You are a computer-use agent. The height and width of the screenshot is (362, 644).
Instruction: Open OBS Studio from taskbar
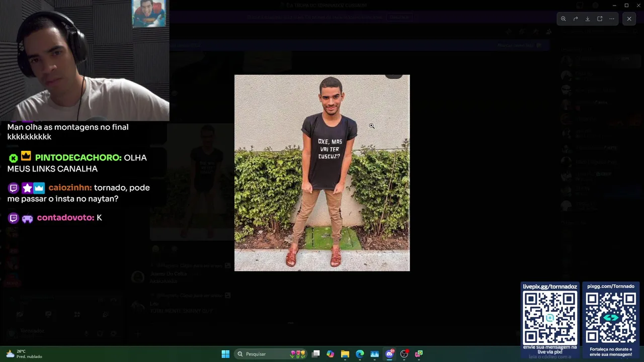click(404, 354)
